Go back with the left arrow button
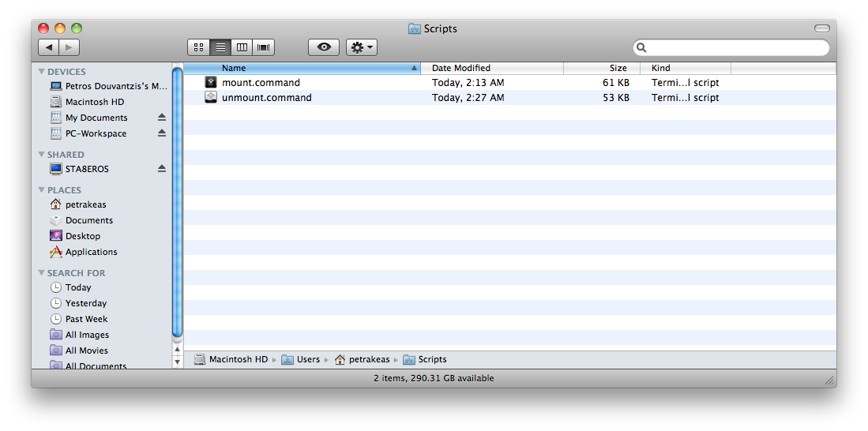The height and width of the screenshot is (431, 868). 49,47
